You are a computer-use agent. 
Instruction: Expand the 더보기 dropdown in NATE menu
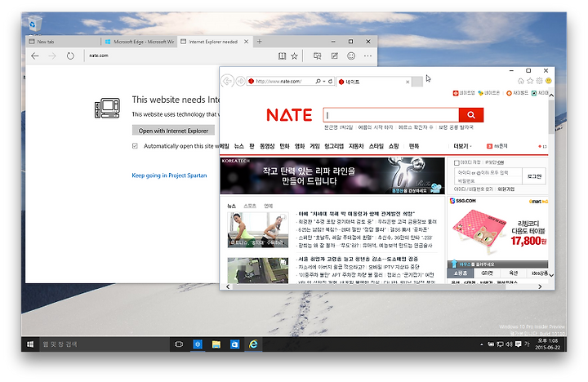pyautogui.click(x=463, y=146)
